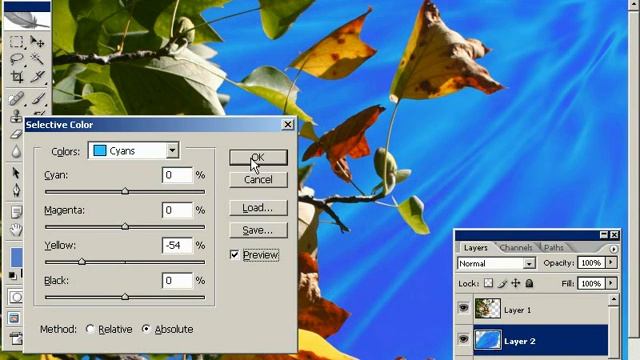640x360 pixels.
Task: Click the Magenta percentage field
Action: (x=177, y=210)
